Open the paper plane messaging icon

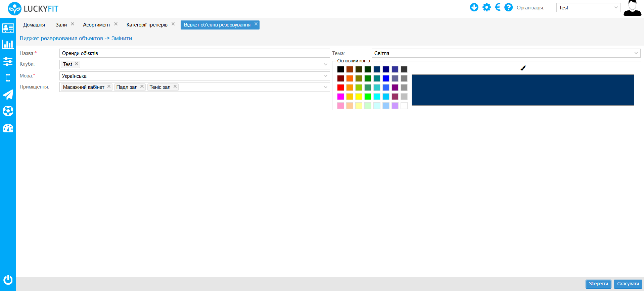tap(8, 95)
